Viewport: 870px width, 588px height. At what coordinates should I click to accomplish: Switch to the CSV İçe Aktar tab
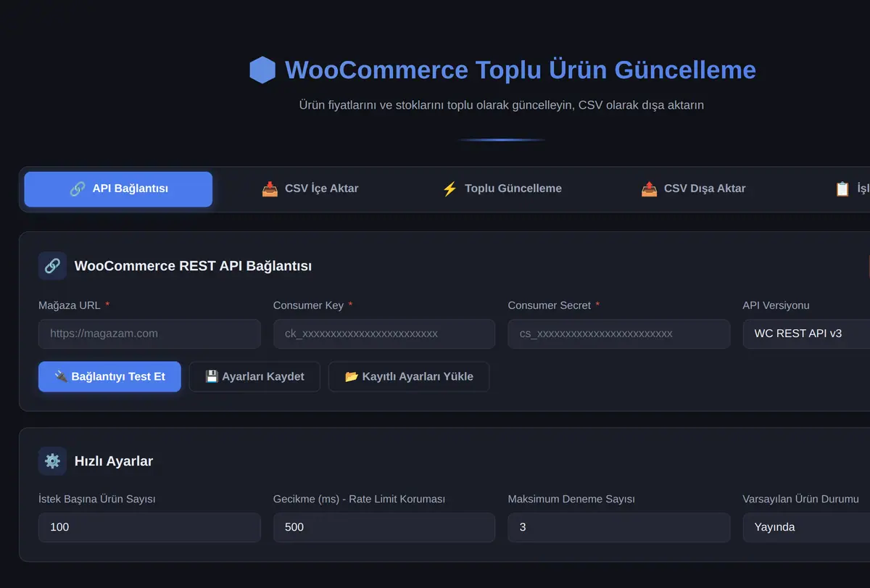point(310,189)
